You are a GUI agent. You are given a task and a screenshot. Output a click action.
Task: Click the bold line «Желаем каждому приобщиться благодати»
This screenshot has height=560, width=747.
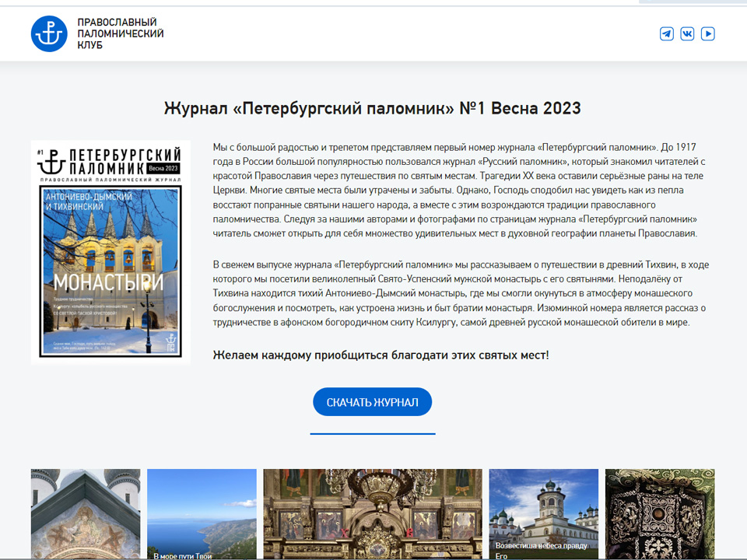pyautogui.click(x=381, y=355)
